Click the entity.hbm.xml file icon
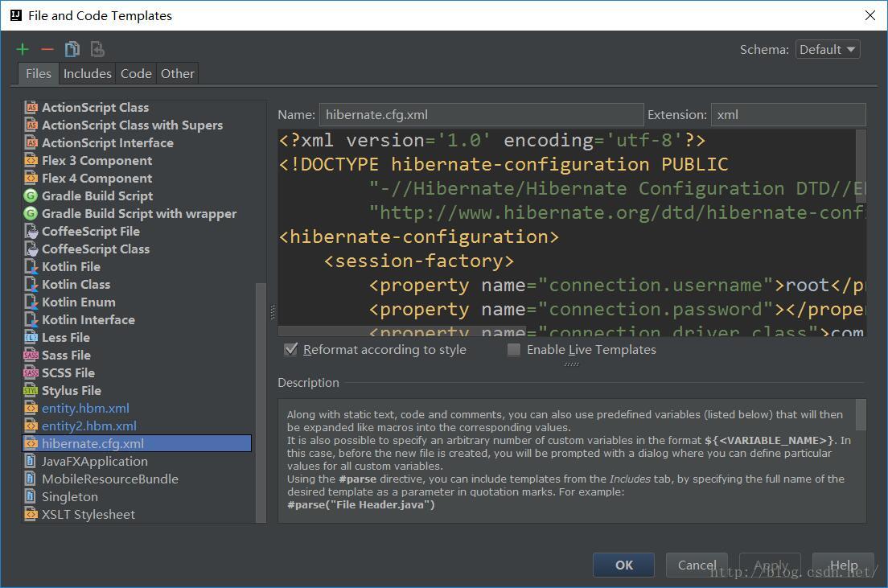 click(31, 408)
